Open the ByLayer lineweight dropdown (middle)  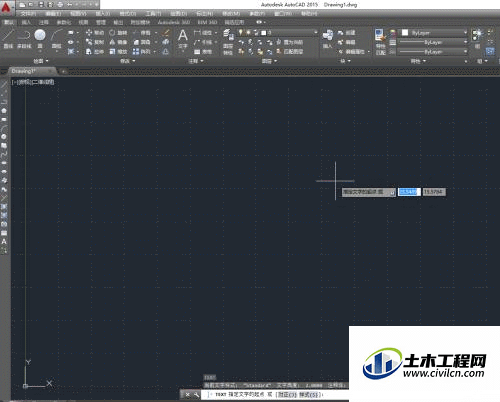point(465,42)
